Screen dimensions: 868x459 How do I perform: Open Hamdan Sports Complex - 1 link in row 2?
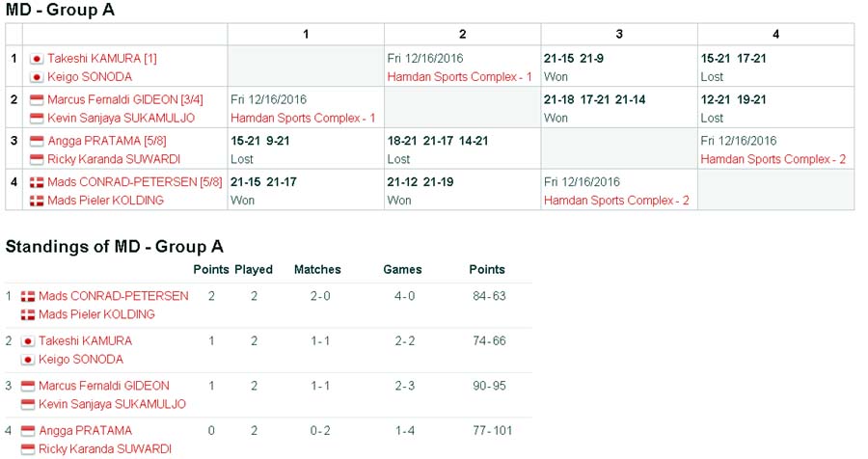point(303,118)
